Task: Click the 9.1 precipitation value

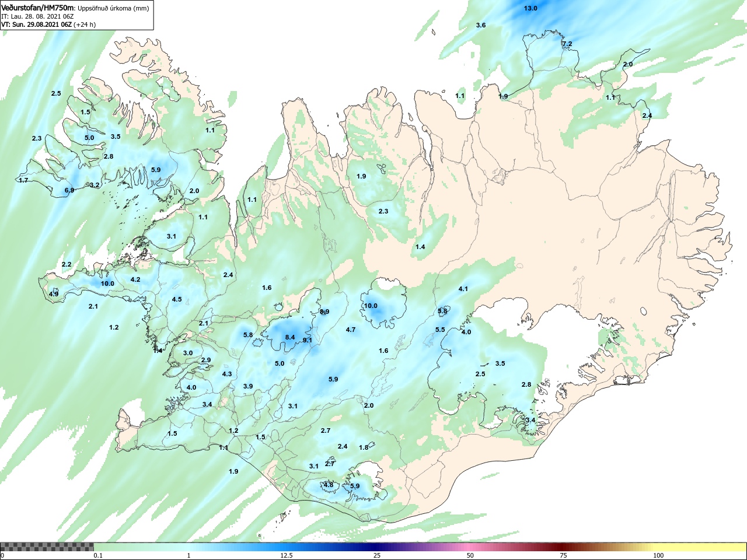Action: pyautogui.click(x=308, y=340)
